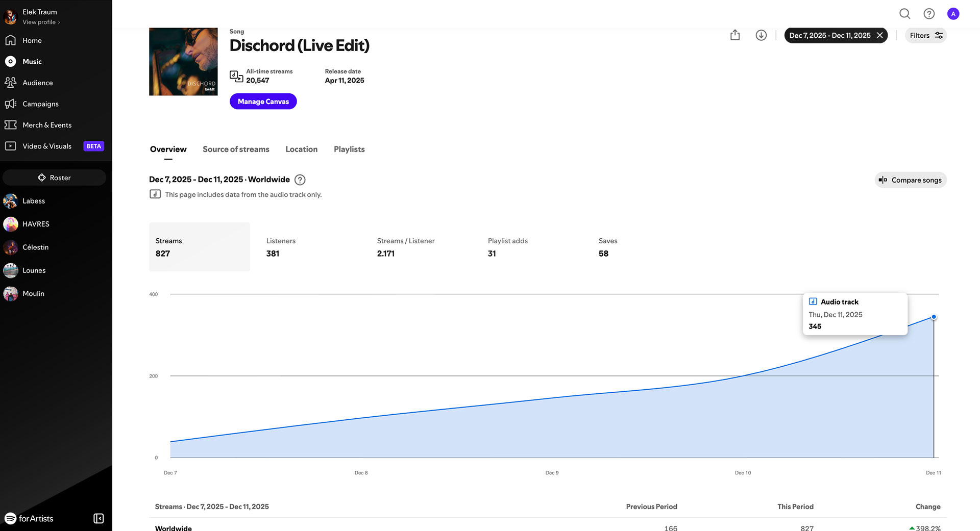Open the help question mark icon
Image resolution: width=980 pixels, height=531 pixels.
click(929, 14)
